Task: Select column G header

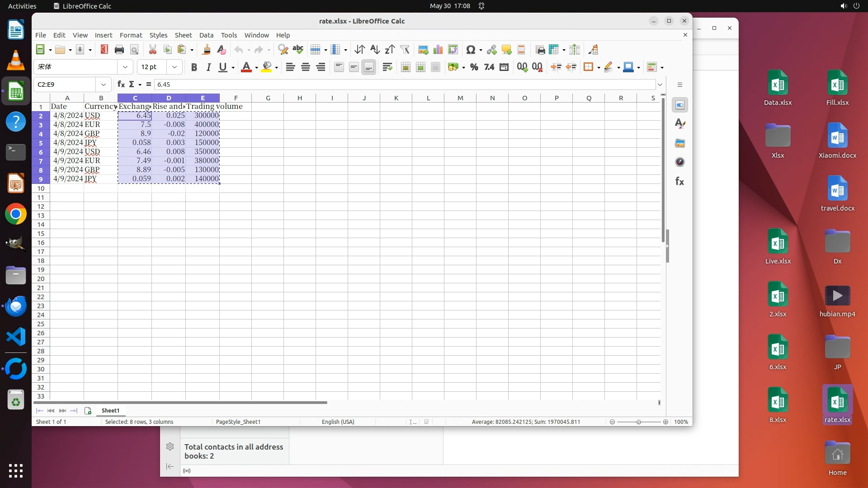Action: click(x=268, y=98)
